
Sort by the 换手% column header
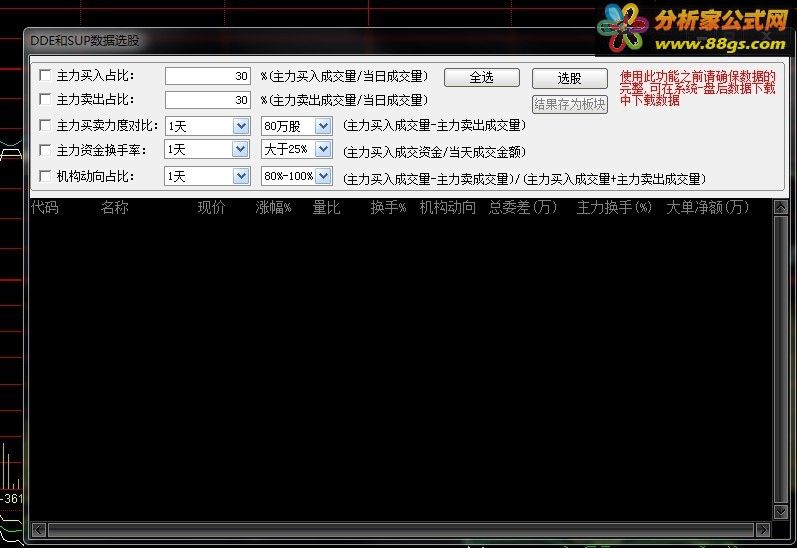pos(388,207)
